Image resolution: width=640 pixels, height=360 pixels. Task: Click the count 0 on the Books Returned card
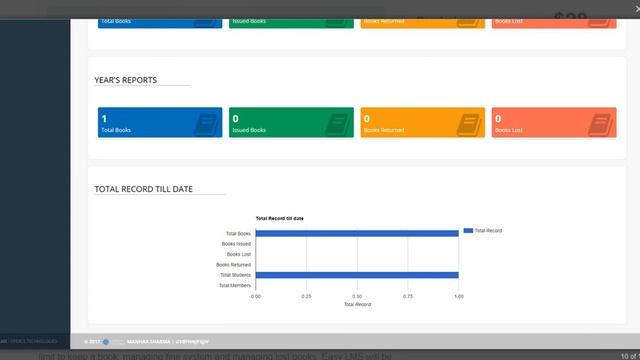[x=367, y=119]
